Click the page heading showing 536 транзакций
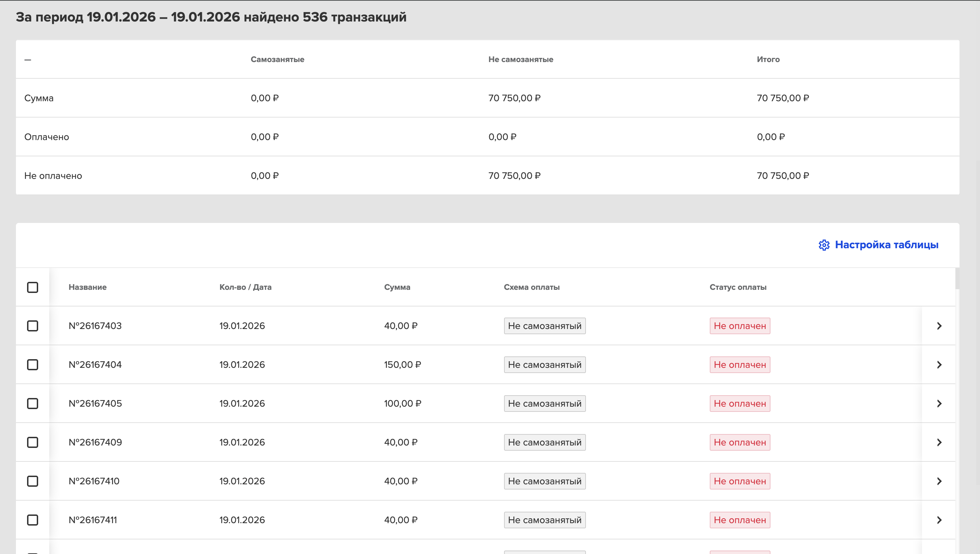The image size is (980, 554). point(211,17)
